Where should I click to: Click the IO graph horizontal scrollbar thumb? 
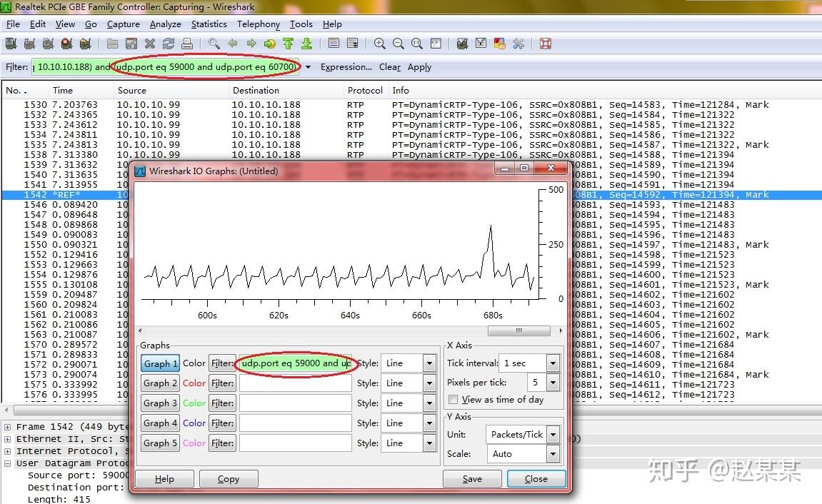[x=518, y=331]
